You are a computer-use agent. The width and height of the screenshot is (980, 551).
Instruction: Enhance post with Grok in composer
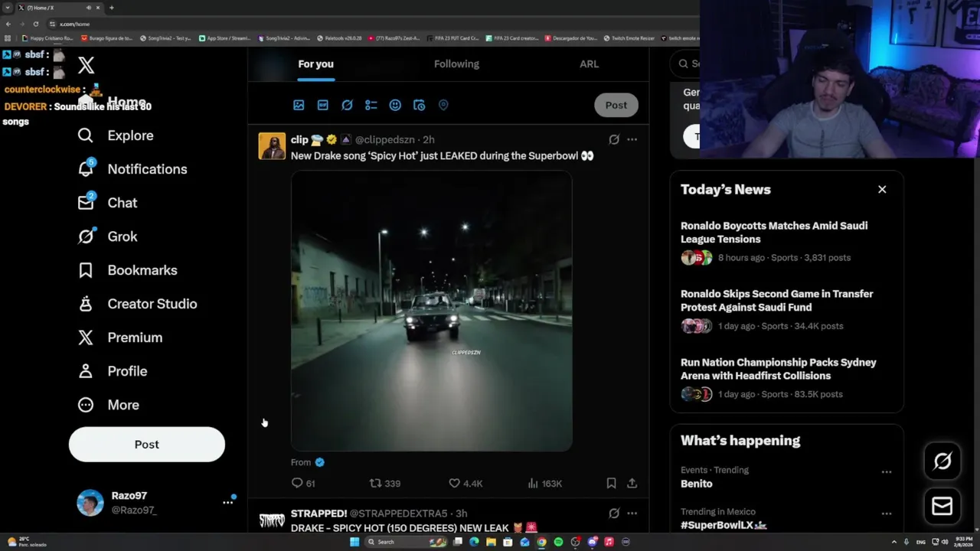point(347,105)
